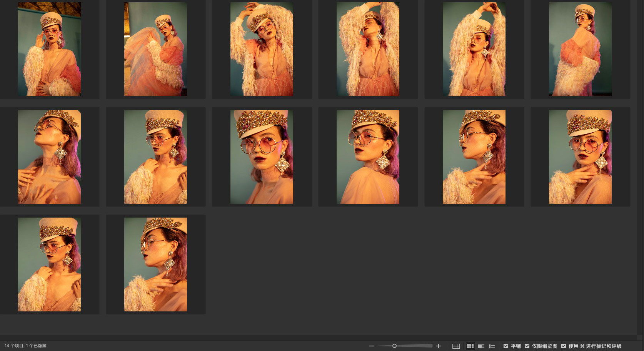This screenshot has height=351, width=644.
Task: Select first photo with hand near glasses
Action: 49,49
